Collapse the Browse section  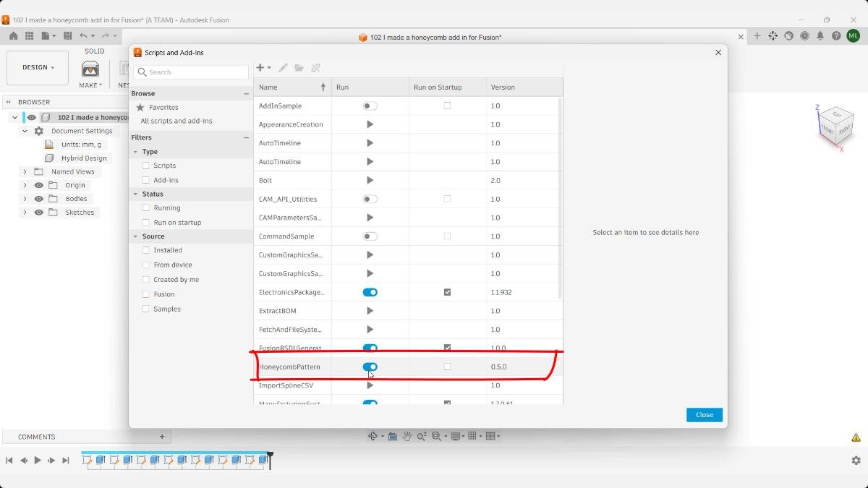tap(246, 93)
